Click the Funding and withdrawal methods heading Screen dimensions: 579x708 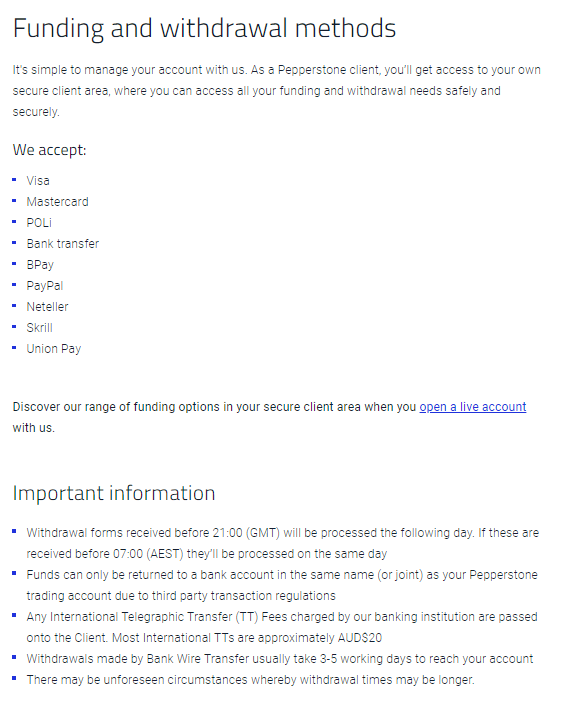(x=204, y=28)
